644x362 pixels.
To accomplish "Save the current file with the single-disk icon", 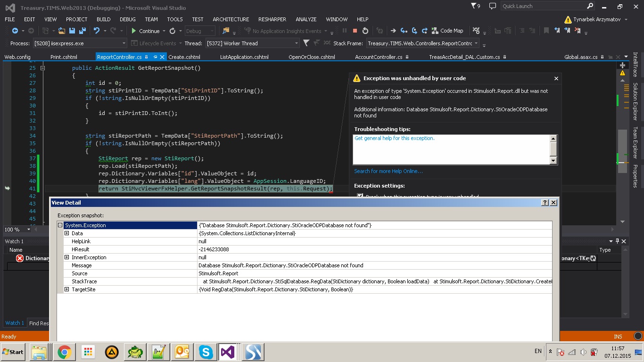I will (72, 31).
